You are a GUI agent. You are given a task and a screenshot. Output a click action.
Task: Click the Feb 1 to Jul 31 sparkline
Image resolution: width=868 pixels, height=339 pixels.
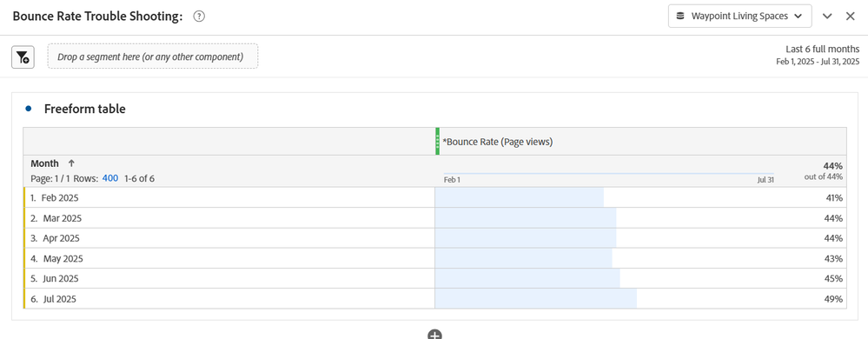(609, 174)
